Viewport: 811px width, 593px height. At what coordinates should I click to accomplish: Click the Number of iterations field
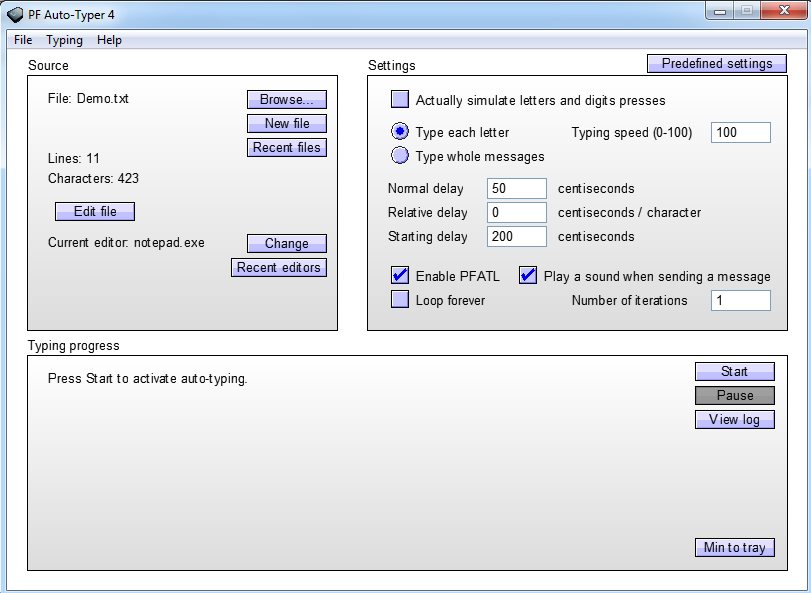coord(741,300)
